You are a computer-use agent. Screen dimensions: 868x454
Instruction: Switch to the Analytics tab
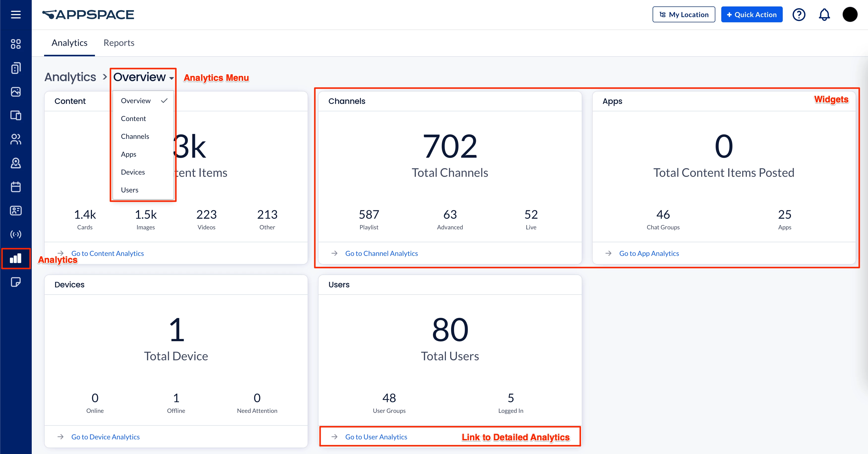point(69,43)
